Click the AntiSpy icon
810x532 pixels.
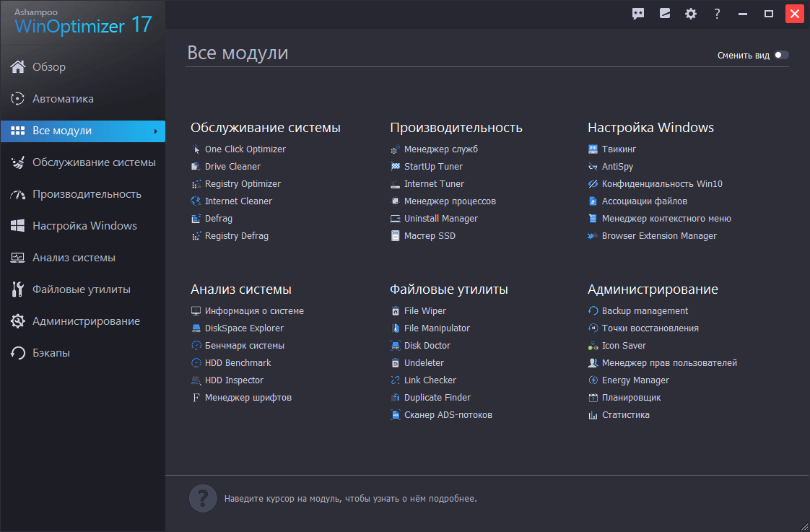pos(593,166)
